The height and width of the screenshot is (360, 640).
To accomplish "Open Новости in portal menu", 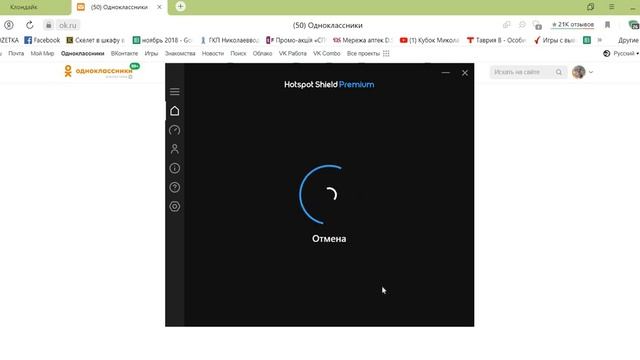I will [x=213, y=53].
